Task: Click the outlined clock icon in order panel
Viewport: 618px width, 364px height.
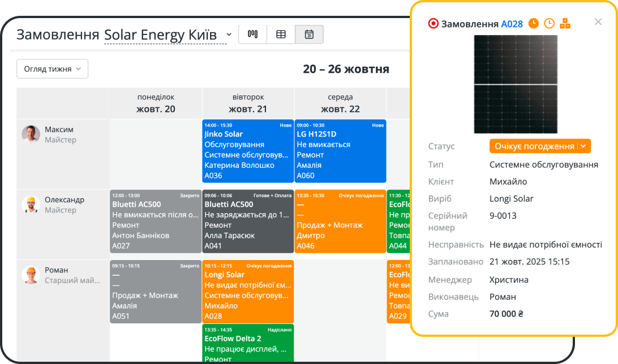Action: 549,24
